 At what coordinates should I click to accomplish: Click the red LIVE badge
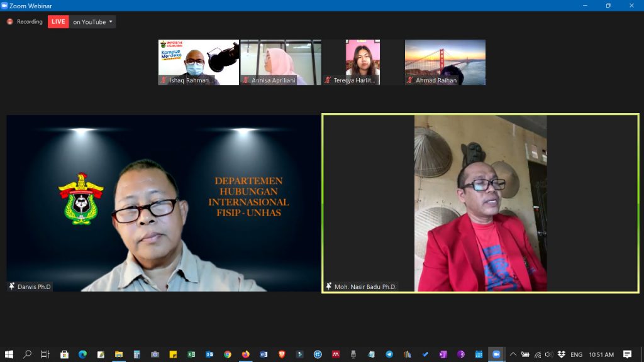tap(58, 22)
